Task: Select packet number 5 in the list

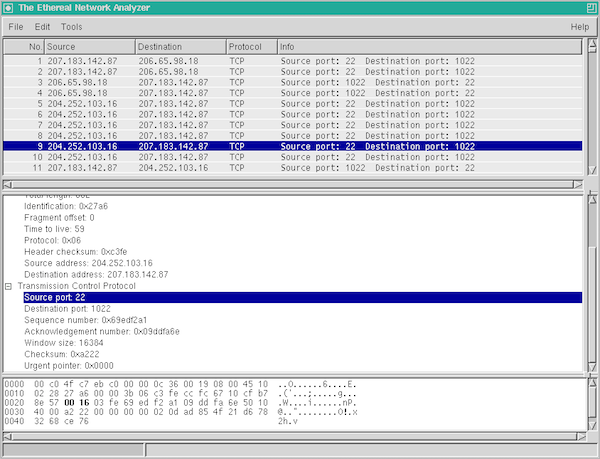Action: (293, 104)
